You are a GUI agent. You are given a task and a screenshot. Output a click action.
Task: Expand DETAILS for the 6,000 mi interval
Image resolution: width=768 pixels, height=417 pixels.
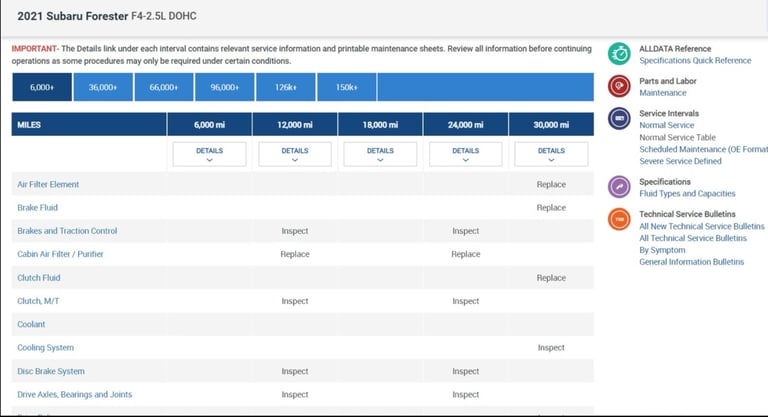[210, 154]
